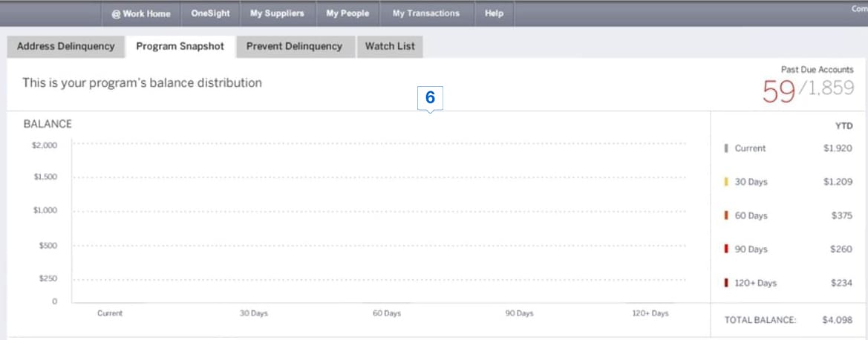This screenshot has height=340, width=868.
Task: Select the Program Snapshot tab
Action: coord(180,46)
